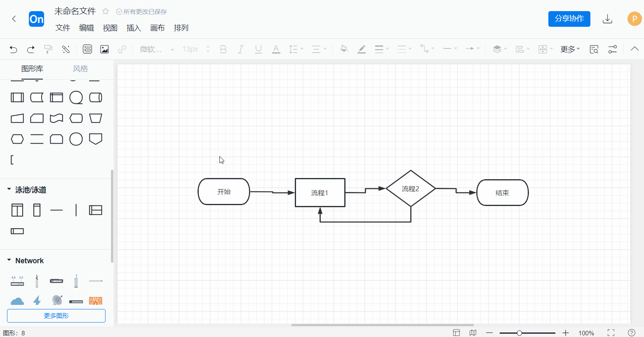644x337 pixels.
Task: Click the 分享协作 button
Action: (x=569, y=19)
